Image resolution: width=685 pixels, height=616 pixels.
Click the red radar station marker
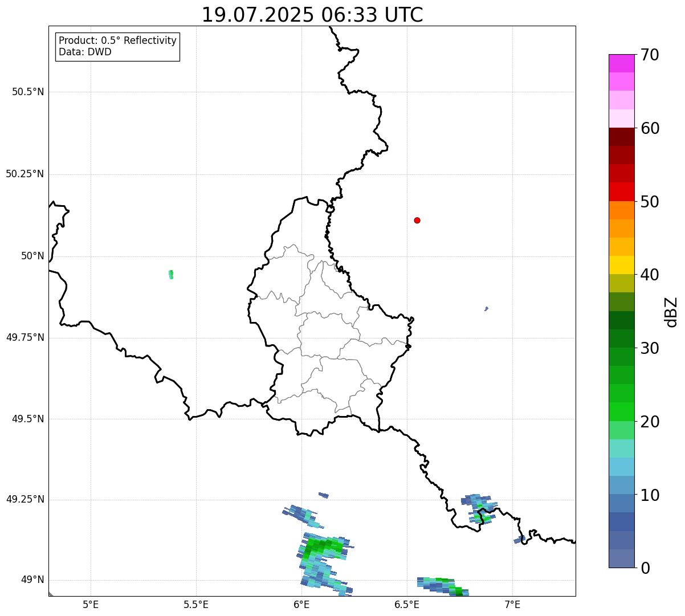point(417,220)
